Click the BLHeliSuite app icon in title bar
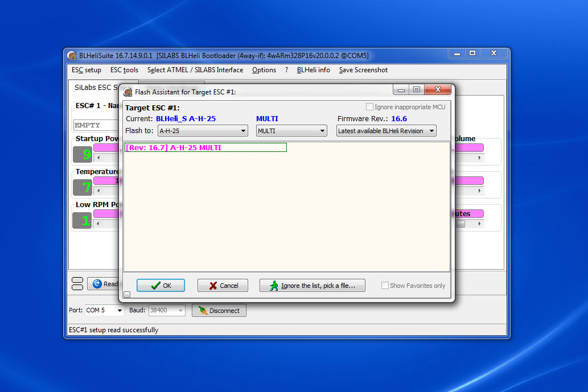Viewport: 588px width, 392px height. coord(72,56)
